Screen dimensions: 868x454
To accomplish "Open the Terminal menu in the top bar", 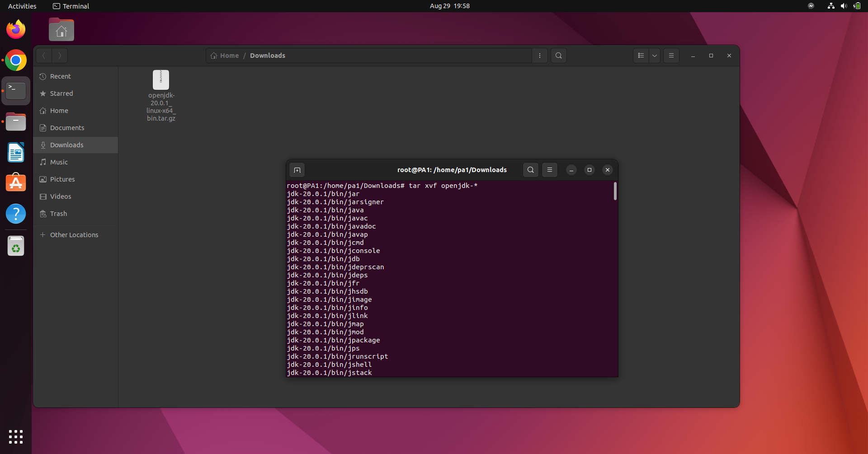I will coord(71,6).
